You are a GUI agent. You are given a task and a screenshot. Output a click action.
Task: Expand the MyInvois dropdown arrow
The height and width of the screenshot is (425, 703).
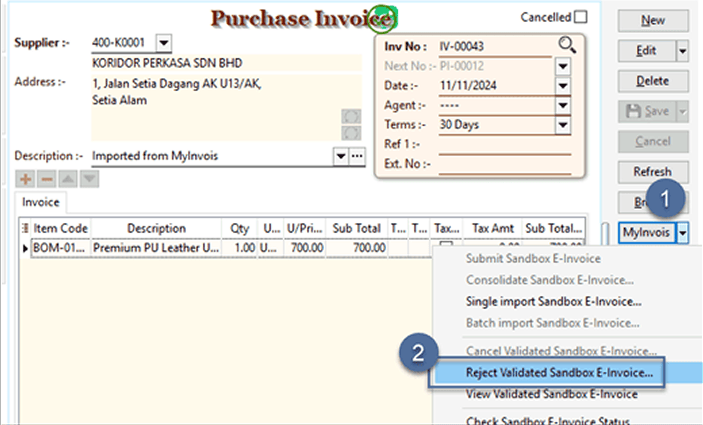pyautogui.click(x=682, y=233)
